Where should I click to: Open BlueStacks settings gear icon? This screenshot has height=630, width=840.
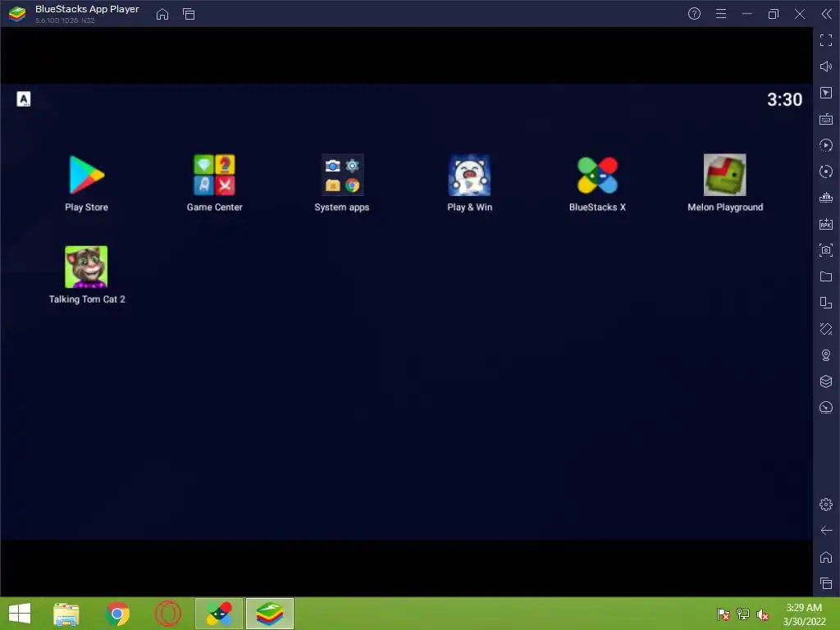[826, 504]
